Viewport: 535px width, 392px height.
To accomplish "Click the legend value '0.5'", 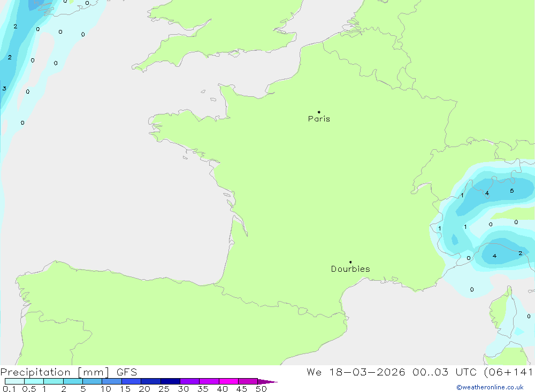I will pyautogui.click(x=29, y=389).
